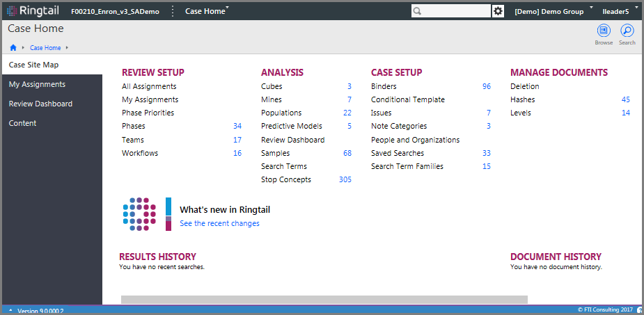644x315 pixels.
Task: Click See the recent changes link
Action: pos(220,223)
